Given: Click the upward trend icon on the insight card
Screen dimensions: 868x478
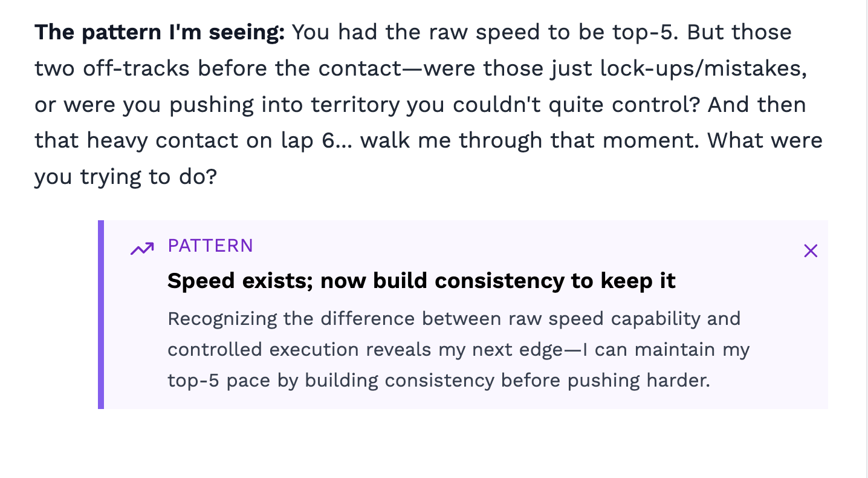Looking at the screenshot, I should click(141, 247).
